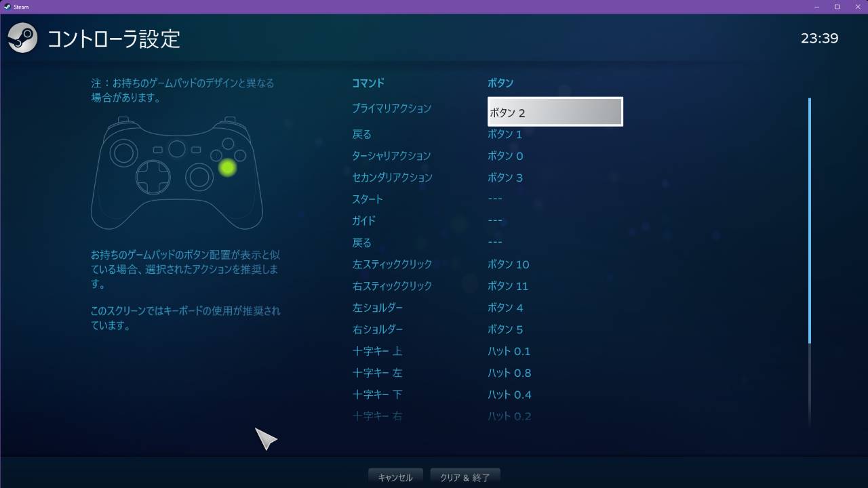Choose the セカンダリアクション ボタン 3 binding
The width and height of the screenshot is (868, 488).
click(505, 178)
